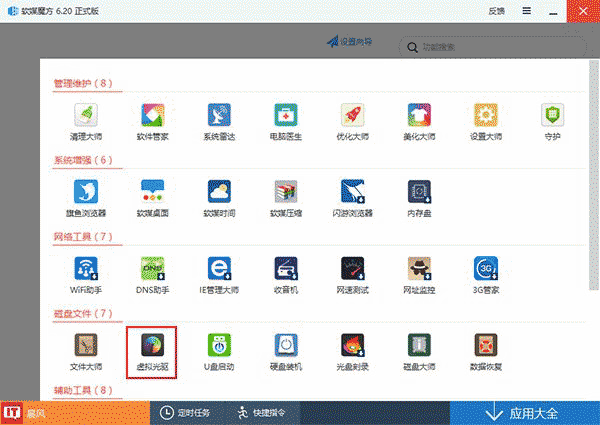Click the 反馈 feedback link

[497, 11]
